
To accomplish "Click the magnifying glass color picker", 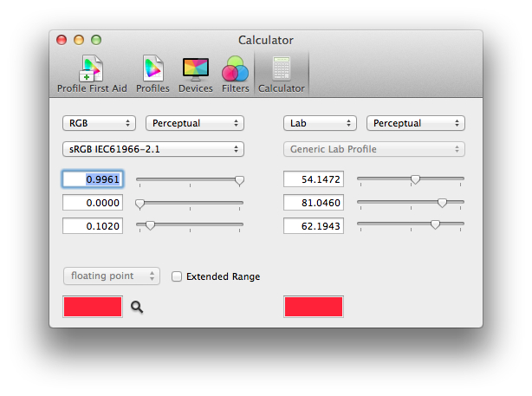I will (137, 307).
